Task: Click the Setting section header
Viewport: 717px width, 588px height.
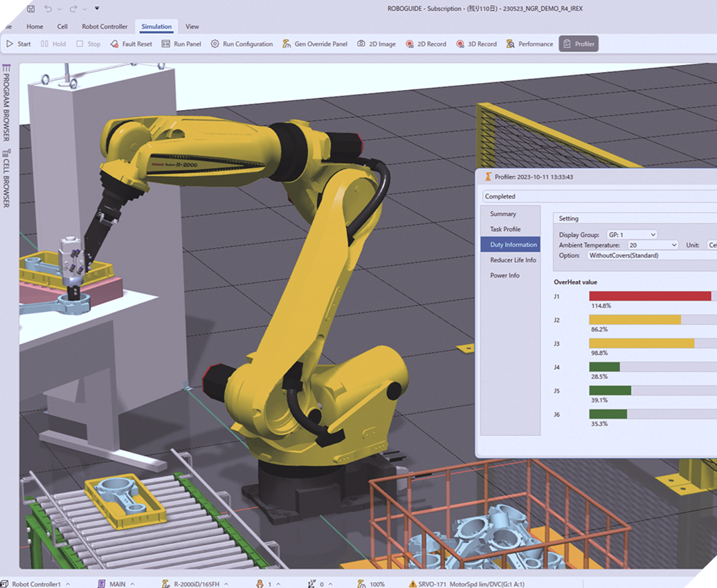Action: tap(635, 219)
